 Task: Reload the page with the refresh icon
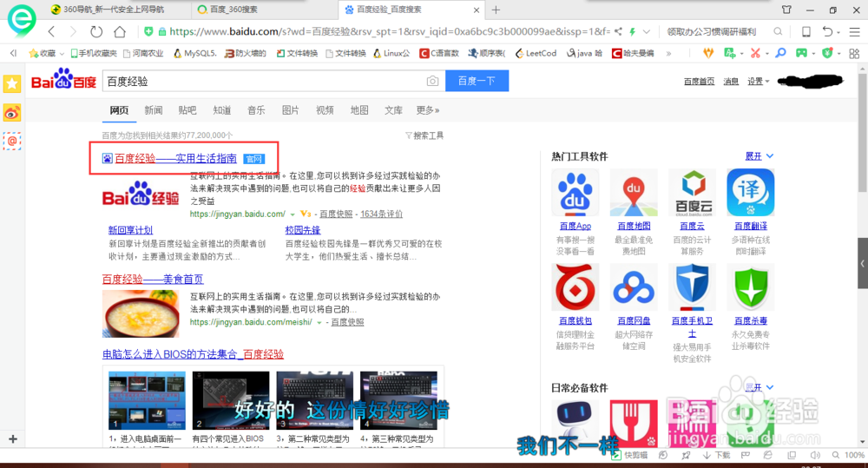tap(96, 31)
